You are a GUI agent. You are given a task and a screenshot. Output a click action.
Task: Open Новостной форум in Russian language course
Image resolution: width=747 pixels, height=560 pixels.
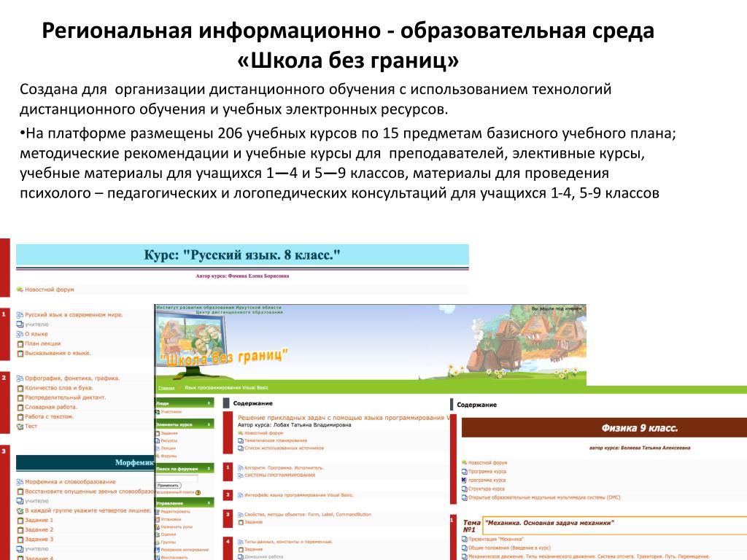coord(49,289)
